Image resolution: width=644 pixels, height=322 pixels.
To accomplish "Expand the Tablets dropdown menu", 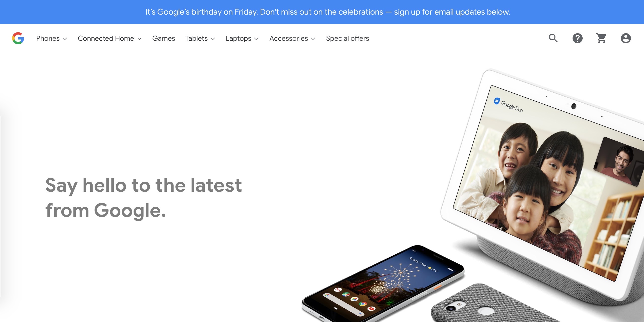I will point(200,38).
